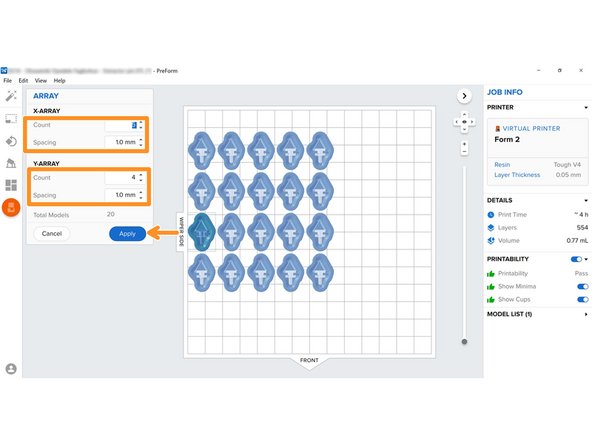592x444 pixels.
Task: Decrease Y-Array Spacing with down arrow
Action: tap(141, 197)
